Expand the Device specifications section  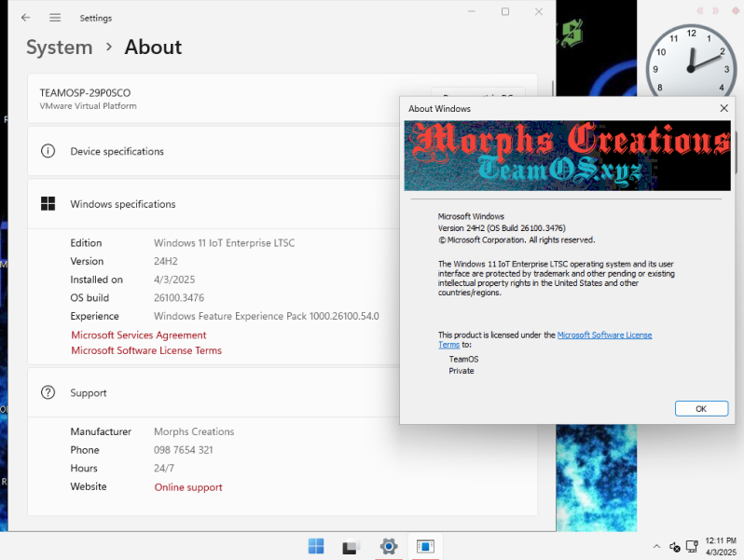pyautogui.click(x=214, y=151)
